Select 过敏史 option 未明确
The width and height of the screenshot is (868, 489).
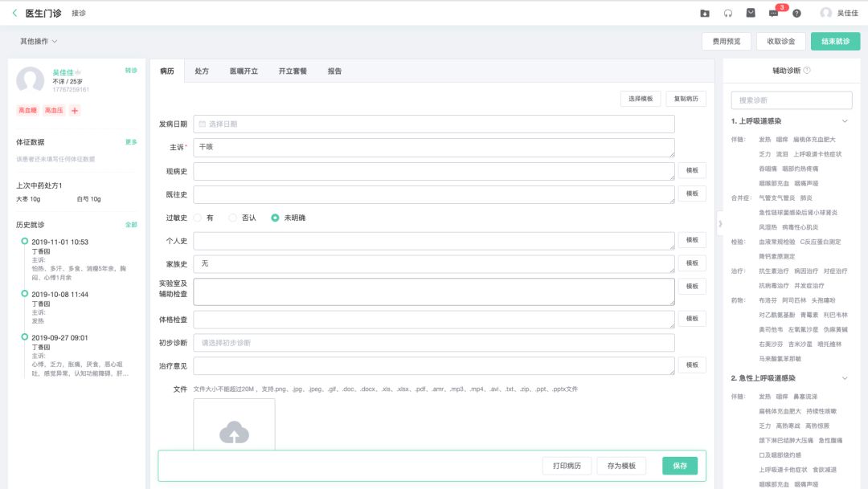(x=275, y=218)
